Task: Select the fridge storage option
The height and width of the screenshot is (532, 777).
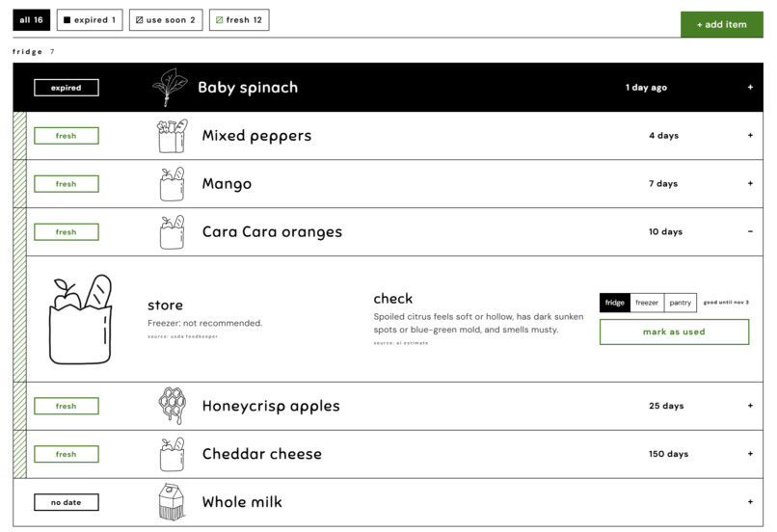Action: click(x=614, y=303)
